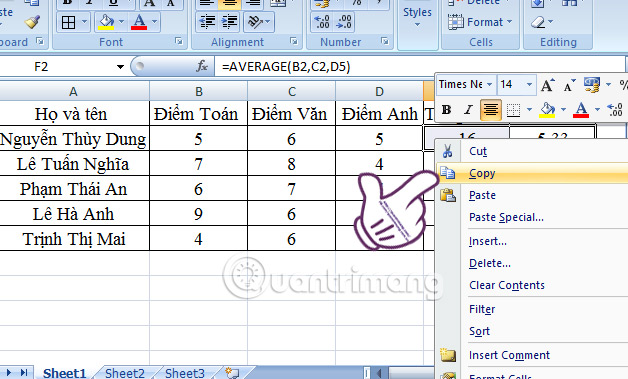Open the Font dialog launcher

pos(179,41)
